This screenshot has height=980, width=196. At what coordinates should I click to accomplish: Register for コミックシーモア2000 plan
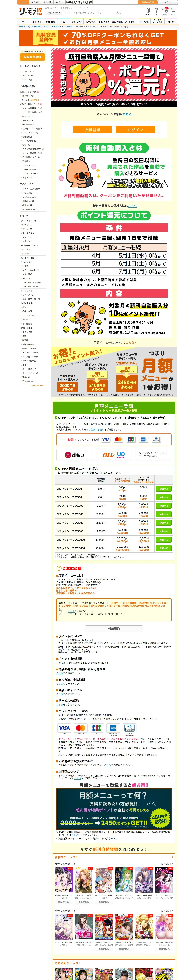164,514
